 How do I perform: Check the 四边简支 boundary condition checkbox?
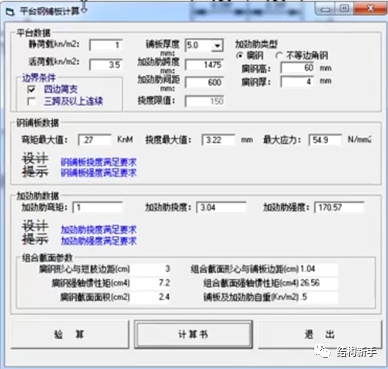pyautogui.click(x=32, y=89)
